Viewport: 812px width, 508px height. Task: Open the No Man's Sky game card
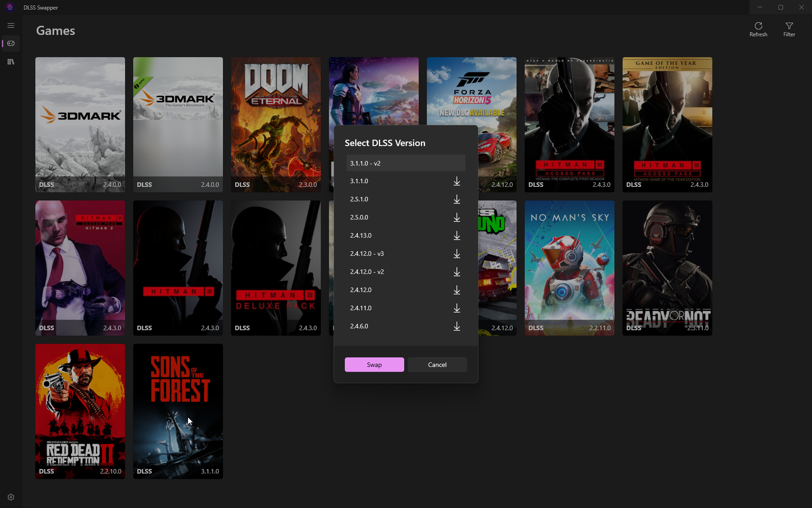pos(570,268)
